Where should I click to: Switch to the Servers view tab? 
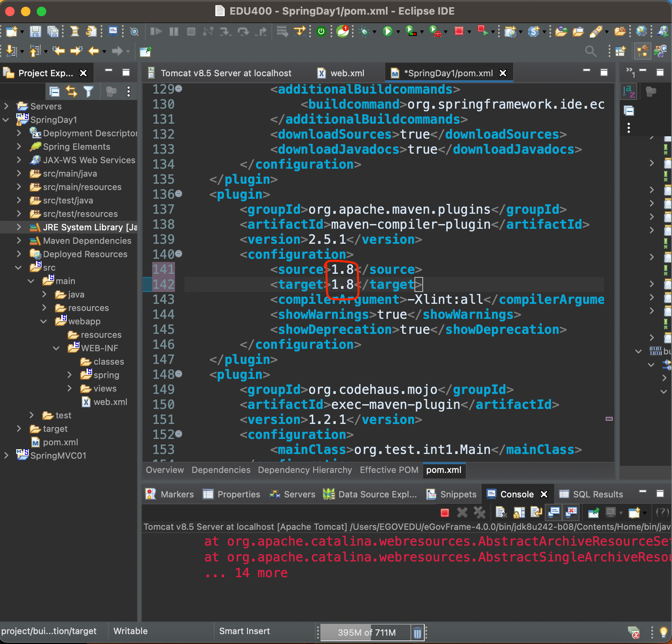click(x=292, y=494)
